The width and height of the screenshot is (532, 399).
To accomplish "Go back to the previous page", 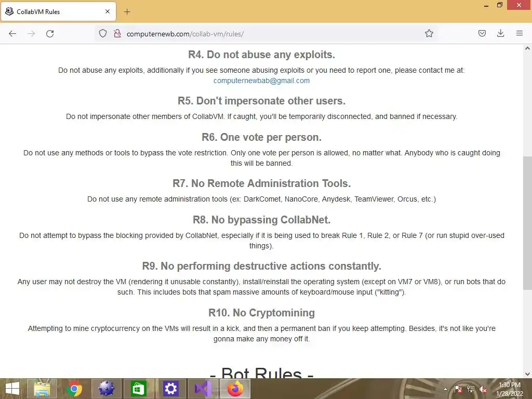I will (x=12, y=34).
